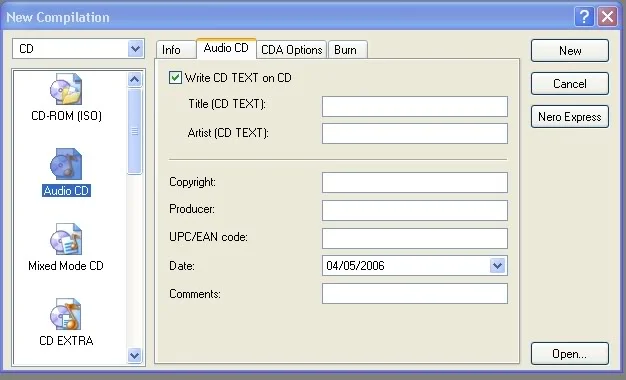Viewport: 626px width, 380px height.
Task: Switch to the Burn tab
Action: pos(347,50)
